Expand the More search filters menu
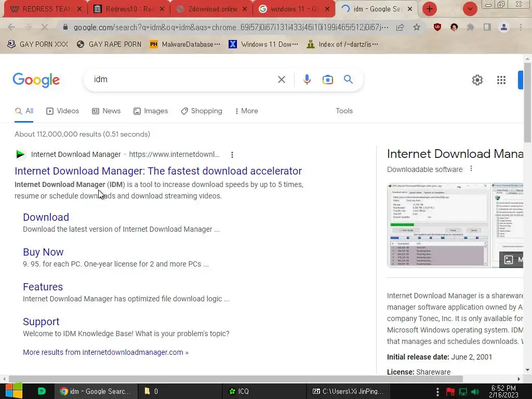532x399 pixels. click(247, 111)
